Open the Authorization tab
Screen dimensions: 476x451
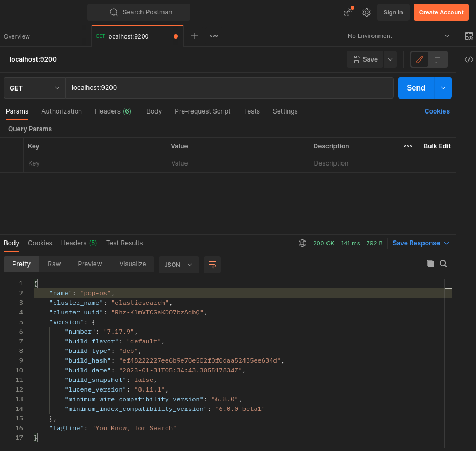tap(62, 111)
